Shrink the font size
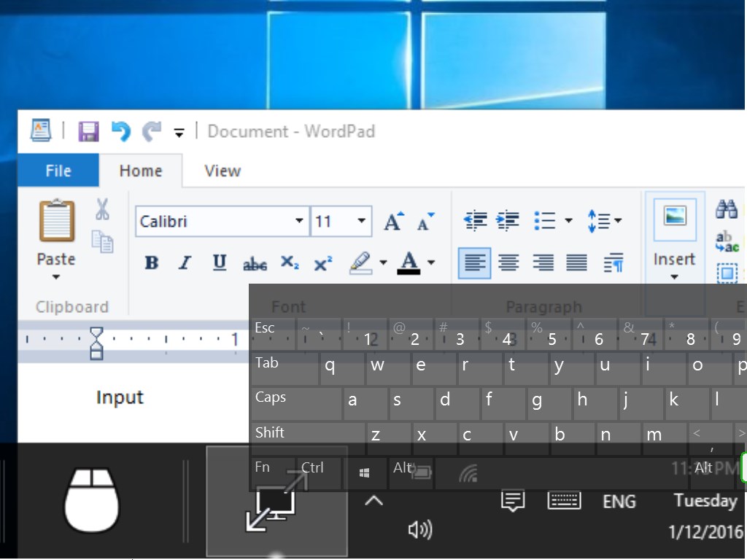The height and width of the screenshot is (560, 747). pos(425,221)
